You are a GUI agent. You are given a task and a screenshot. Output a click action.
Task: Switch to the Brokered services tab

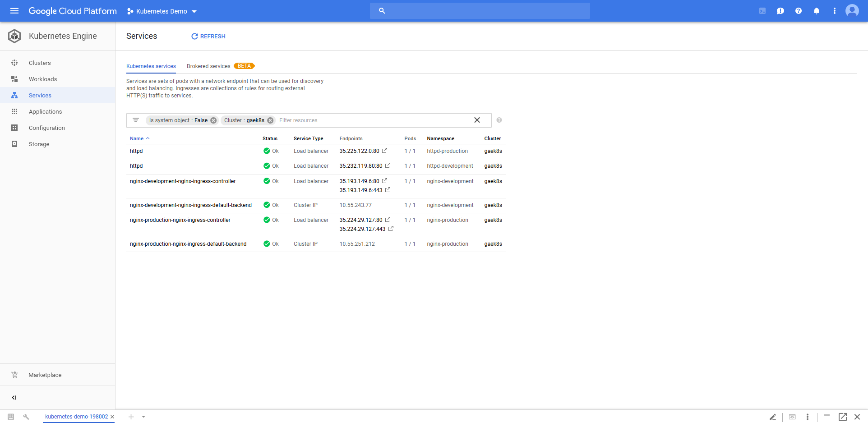coord(208,66)
